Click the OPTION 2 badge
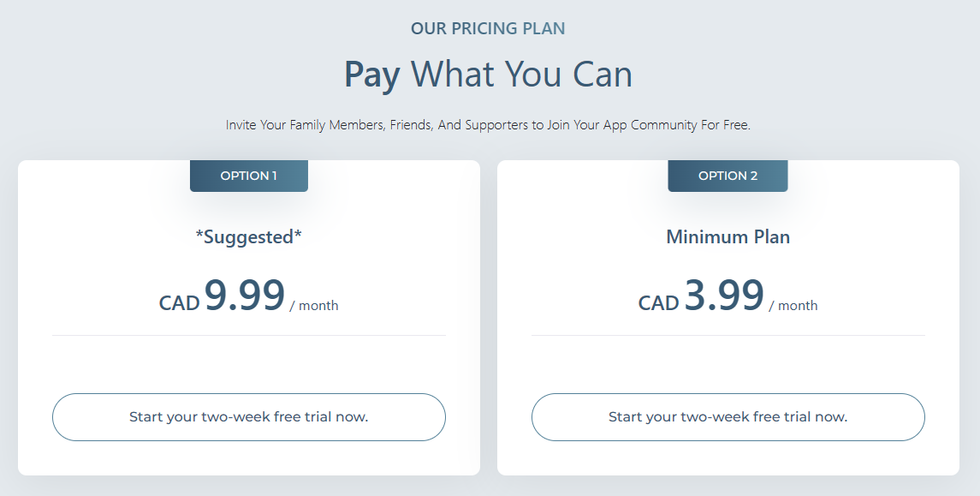 point(728,176)
